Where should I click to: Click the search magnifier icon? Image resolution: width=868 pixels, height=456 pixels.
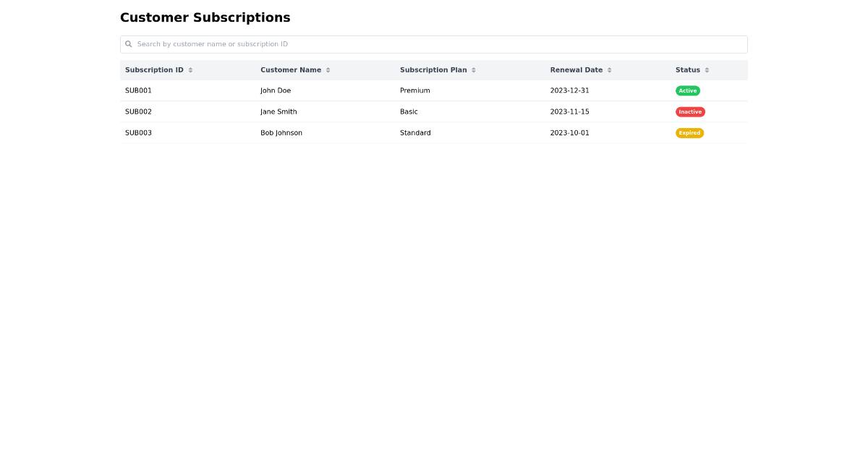129,44
